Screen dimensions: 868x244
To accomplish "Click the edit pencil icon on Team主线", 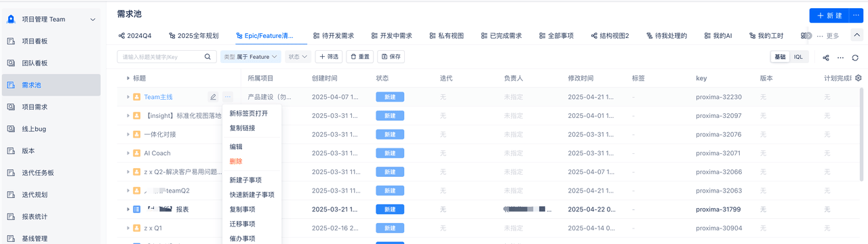I will [213, 97].
